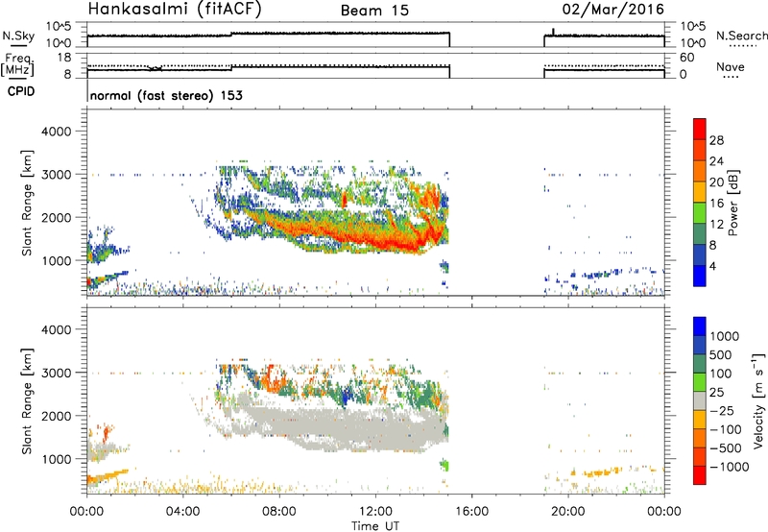
Task: Select the yellow -25 to -100 velocity swatch
Action: pyautogui.click(x=700, y=420)
